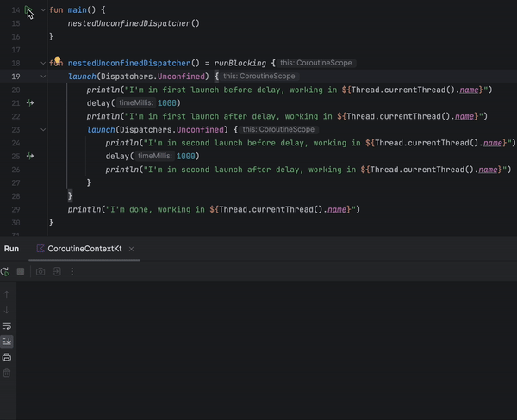The height and width of the screenshot is (420, 517).
Task: Click the camera thread dump icon
Action: 40,271
